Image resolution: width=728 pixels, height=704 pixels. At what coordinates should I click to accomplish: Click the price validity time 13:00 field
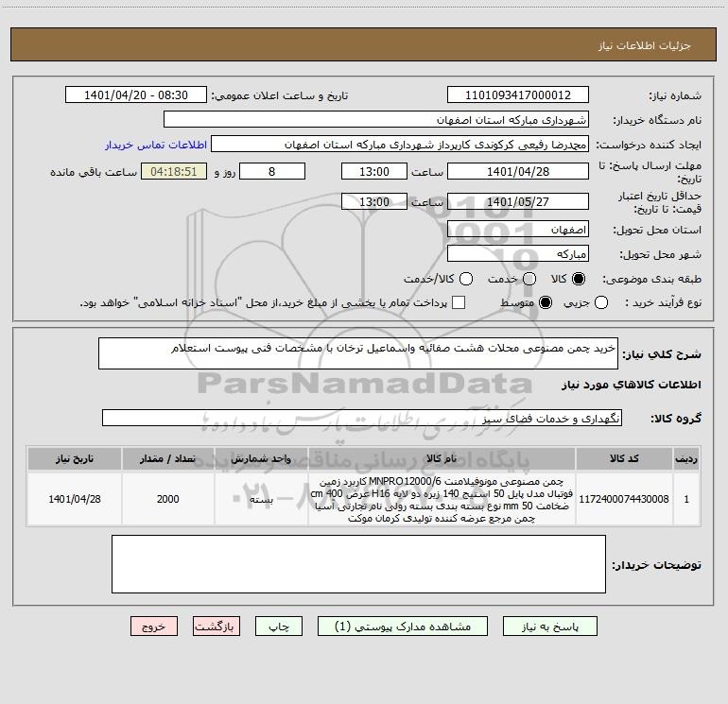374,201
